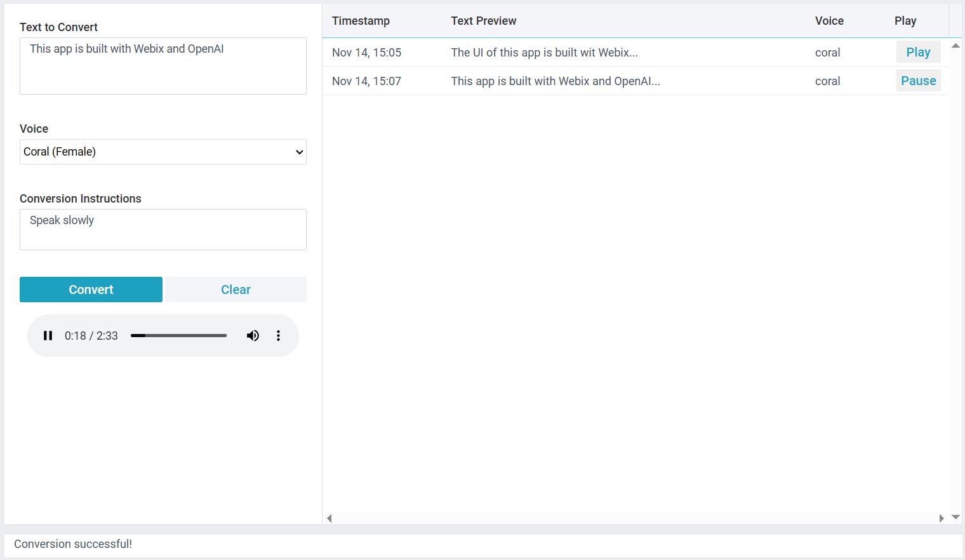Sort by the Timestamp column header

point(361,21)
